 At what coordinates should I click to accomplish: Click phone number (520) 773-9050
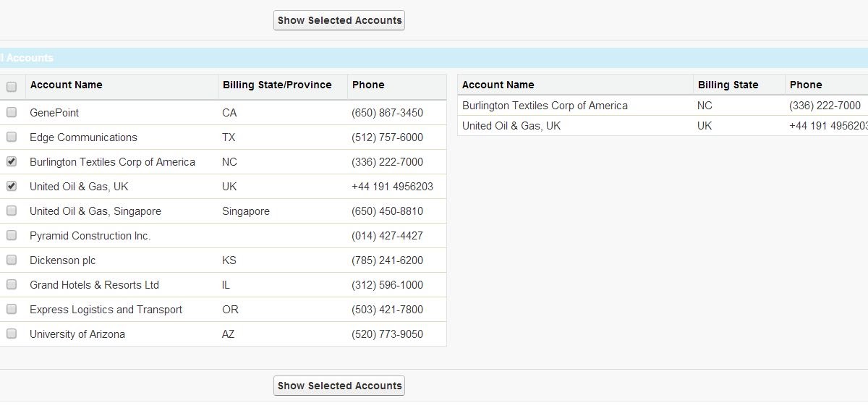[388, 334]
